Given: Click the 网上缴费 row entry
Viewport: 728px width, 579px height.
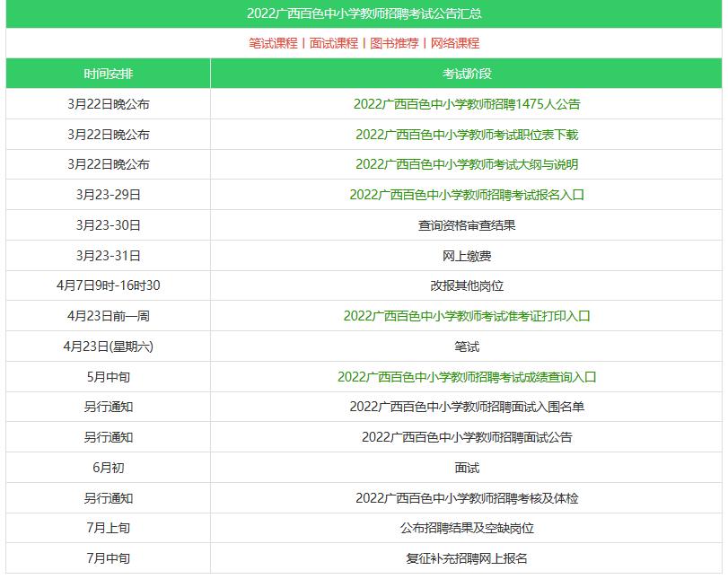Looking at the screenshot, I should coord(468,254).
